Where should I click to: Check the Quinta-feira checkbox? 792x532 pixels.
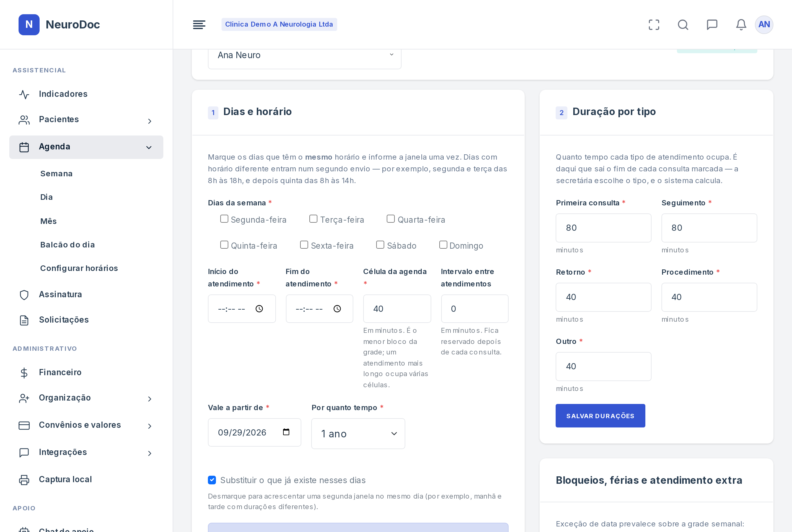(x=224, y=245)
